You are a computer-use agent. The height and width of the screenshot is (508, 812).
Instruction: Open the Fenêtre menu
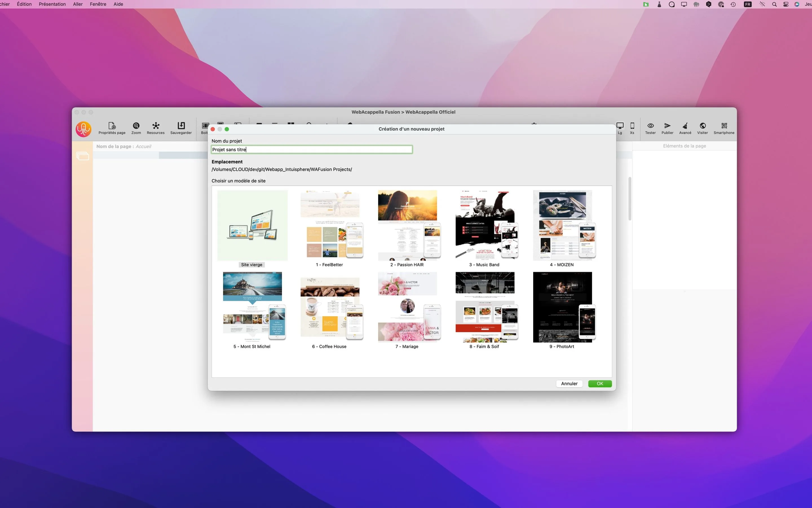coord(98,4)
